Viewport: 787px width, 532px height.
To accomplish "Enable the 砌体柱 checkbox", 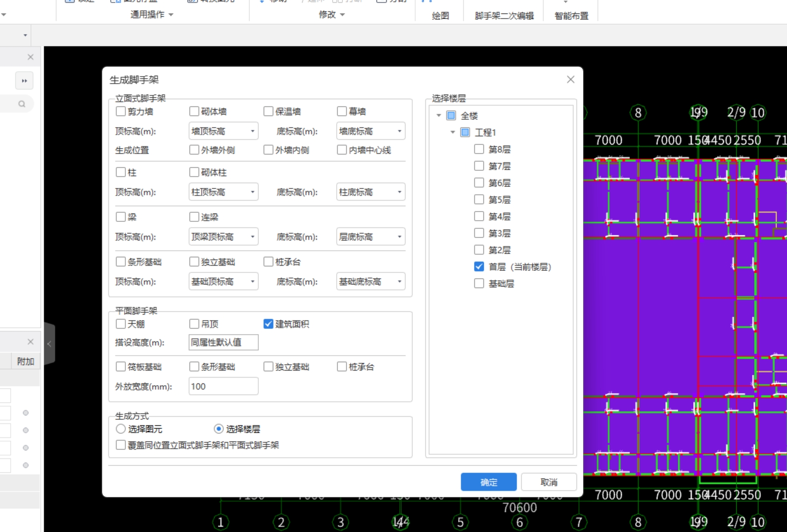I will tap(194, 172).
